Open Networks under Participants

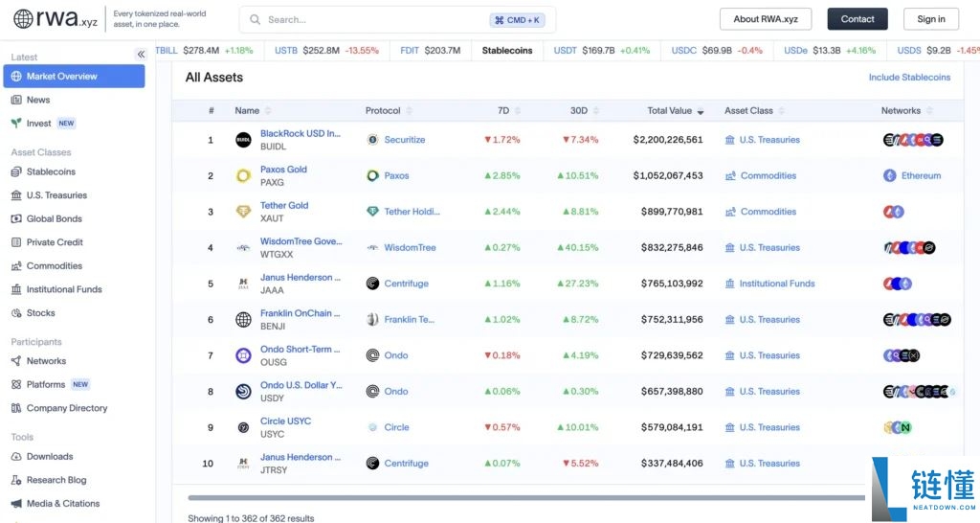coord(38,361)
